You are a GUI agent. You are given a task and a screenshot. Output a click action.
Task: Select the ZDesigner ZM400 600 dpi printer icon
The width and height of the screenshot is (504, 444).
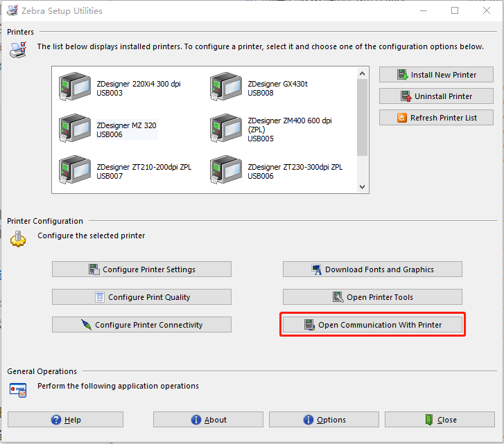click(x=225, y=127)
